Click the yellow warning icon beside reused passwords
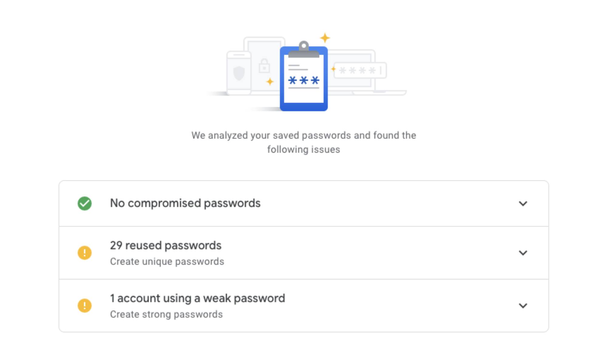607x364 pixels. pyautogui.click(x=85, y=253)
